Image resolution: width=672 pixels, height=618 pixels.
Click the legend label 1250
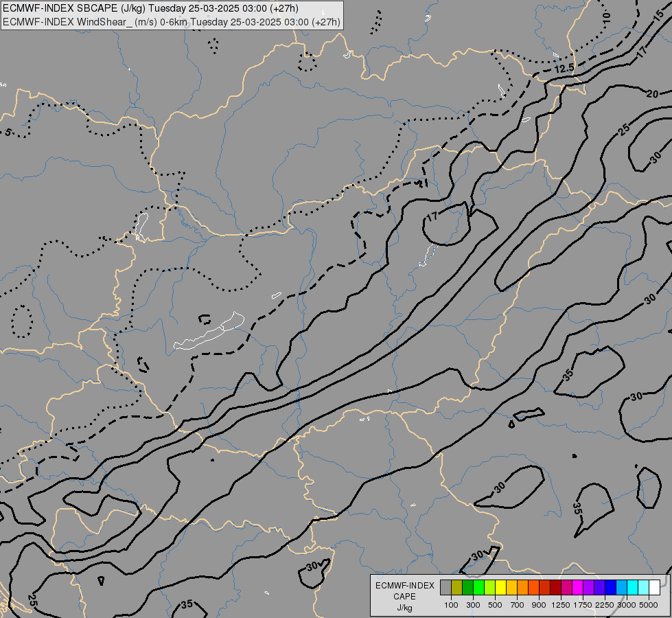click(x=561, y=605)
